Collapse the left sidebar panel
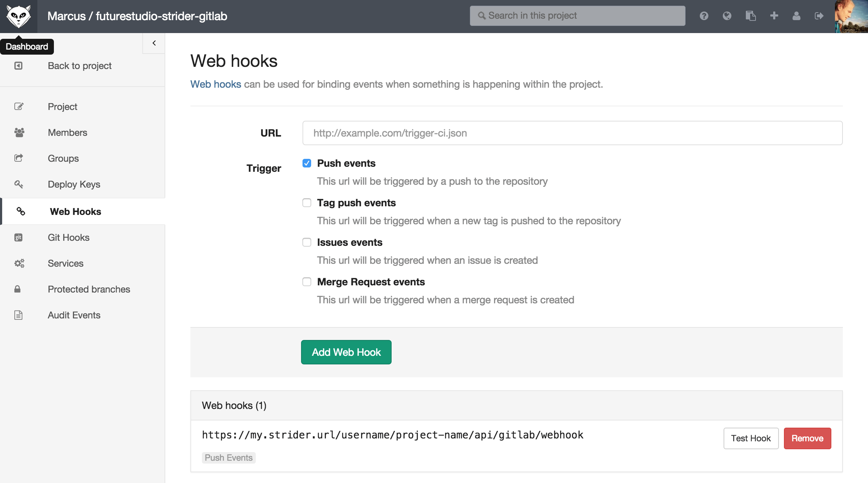The image size is (868, 483). coord(153,43)
